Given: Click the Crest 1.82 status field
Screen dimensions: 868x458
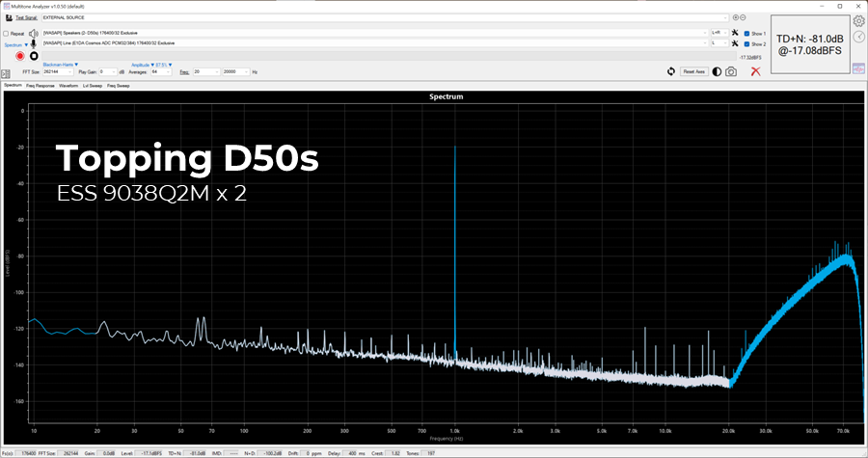Looking at the screenshot, I should click(x=393, y=453).
